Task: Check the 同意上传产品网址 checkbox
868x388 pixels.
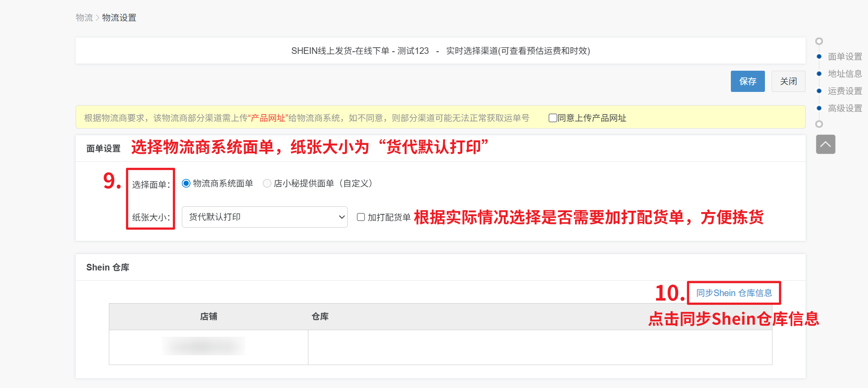Action: pos(552,118)
